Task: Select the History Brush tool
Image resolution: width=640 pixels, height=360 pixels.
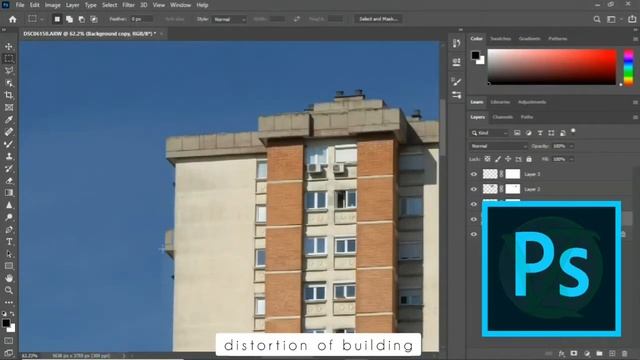Action: point(9,169)
